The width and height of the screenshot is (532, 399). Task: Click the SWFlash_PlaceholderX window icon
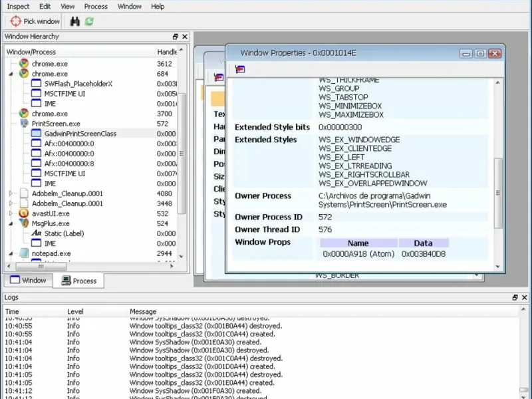[36, 84]
